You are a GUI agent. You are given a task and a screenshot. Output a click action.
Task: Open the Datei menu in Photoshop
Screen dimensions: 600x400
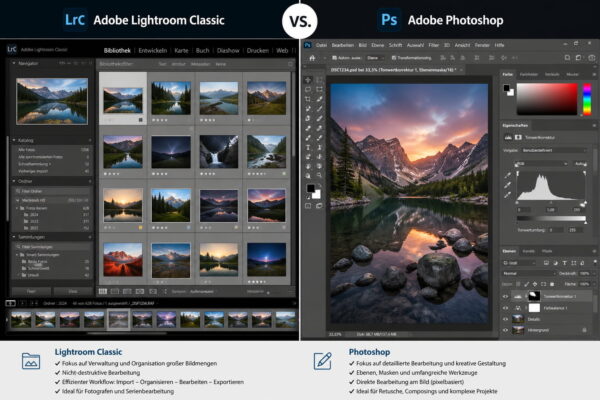coord(321,45)
